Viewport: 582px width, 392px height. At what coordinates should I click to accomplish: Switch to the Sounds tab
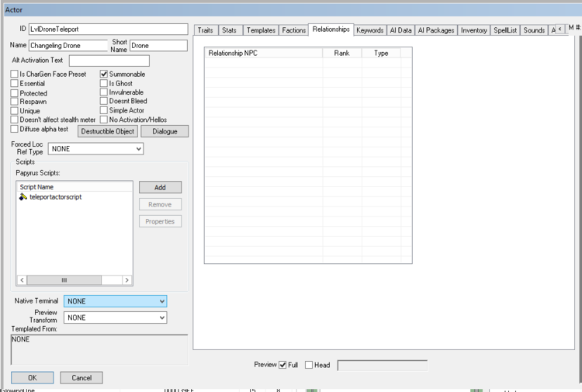(534, 30)
